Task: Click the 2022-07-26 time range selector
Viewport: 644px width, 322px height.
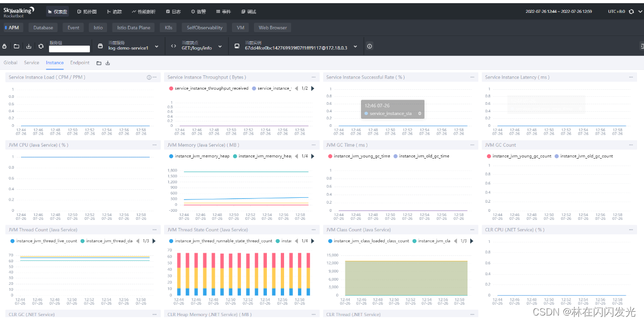Action: click(558, 11)
